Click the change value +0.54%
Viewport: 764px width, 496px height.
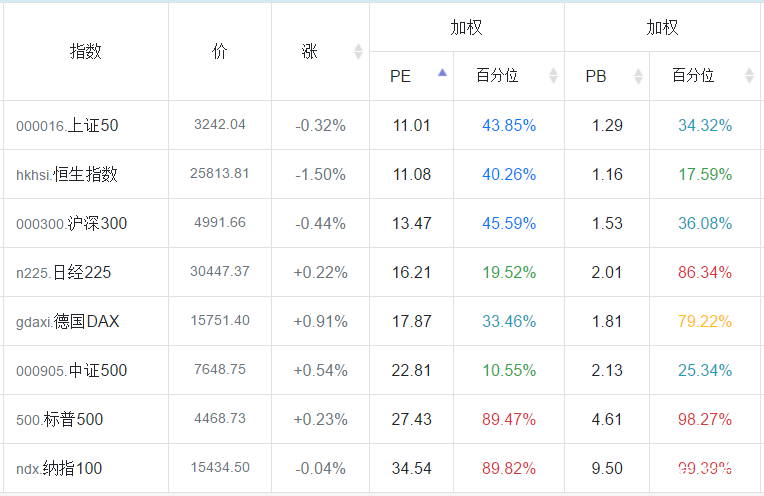pyautogui.click(x=320, y=370)
